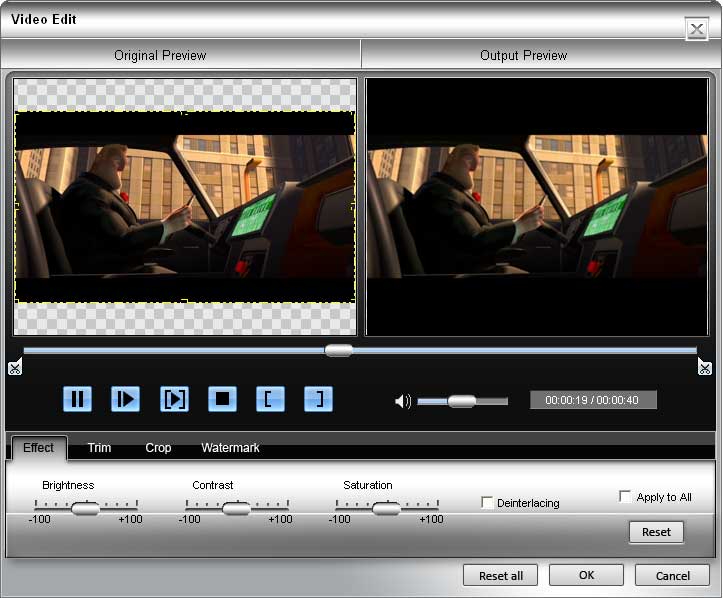Click the left scissors trim marker

click(15, 367)
